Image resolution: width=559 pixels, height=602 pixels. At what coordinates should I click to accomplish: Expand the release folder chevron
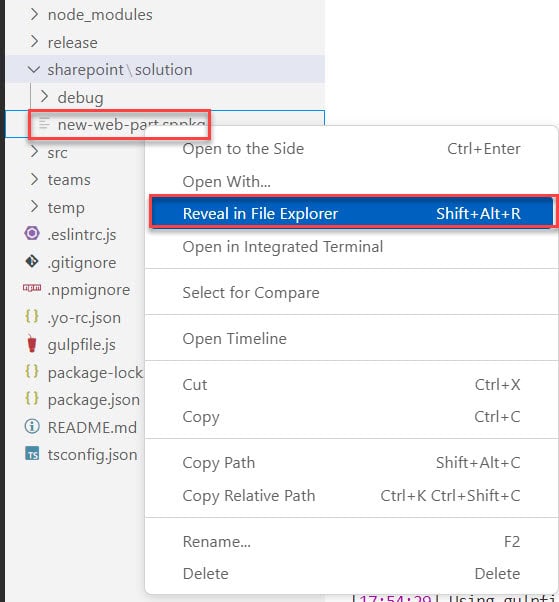pyautogui.click(x=34, y=41)
